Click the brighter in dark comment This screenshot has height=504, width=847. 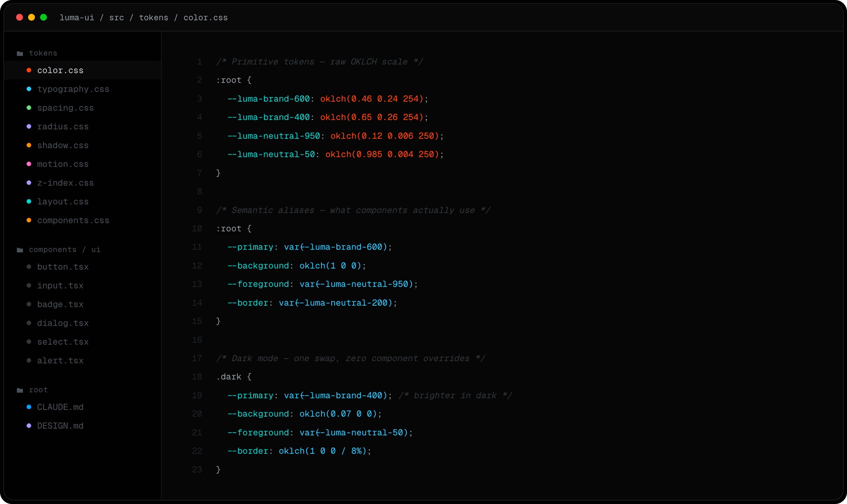click(455, 395)
